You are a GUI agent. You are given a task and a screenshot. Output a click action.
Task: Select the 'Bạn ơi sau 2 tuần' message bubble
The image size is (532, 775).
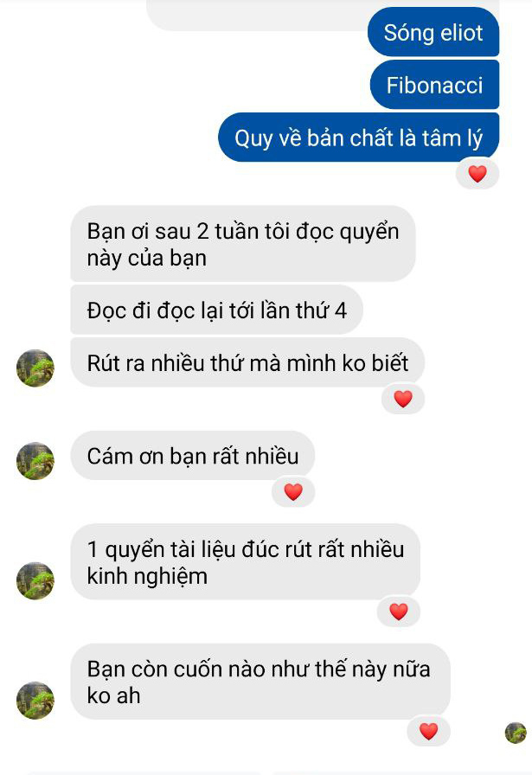(x=243, y=244)
